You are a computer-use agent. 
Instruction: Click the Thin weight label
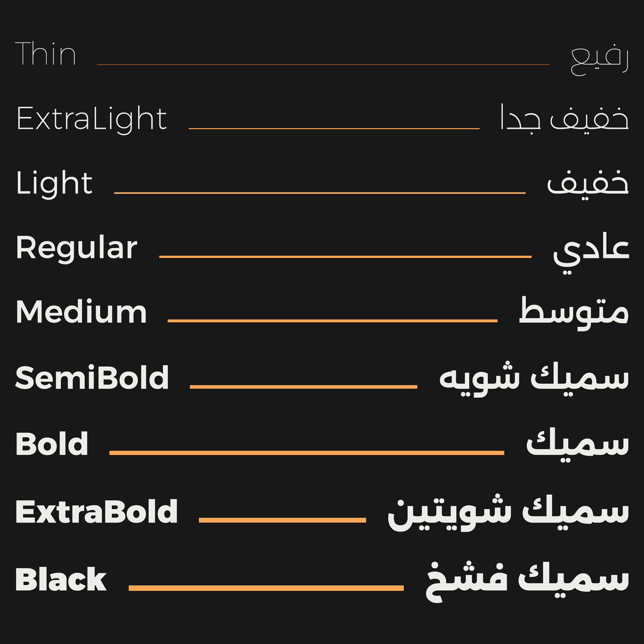point(46,53)
